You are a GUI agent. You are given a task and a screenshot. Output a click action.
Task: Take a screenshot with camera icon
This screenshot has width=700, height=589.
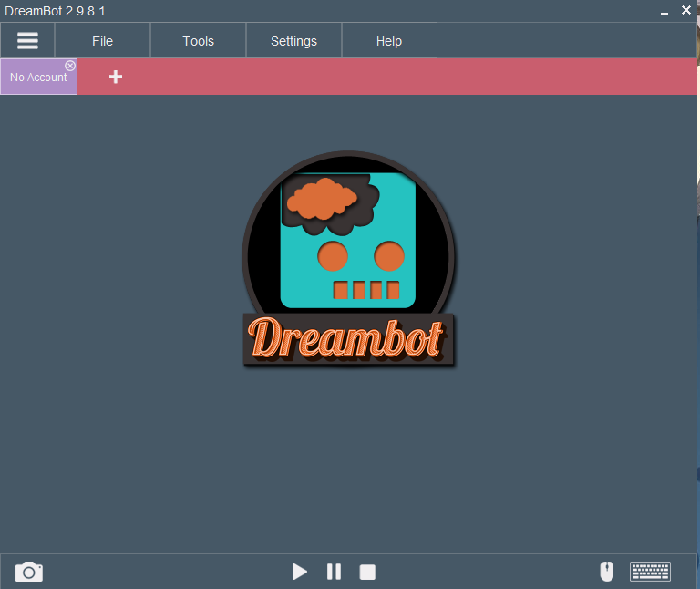[29, 572]
